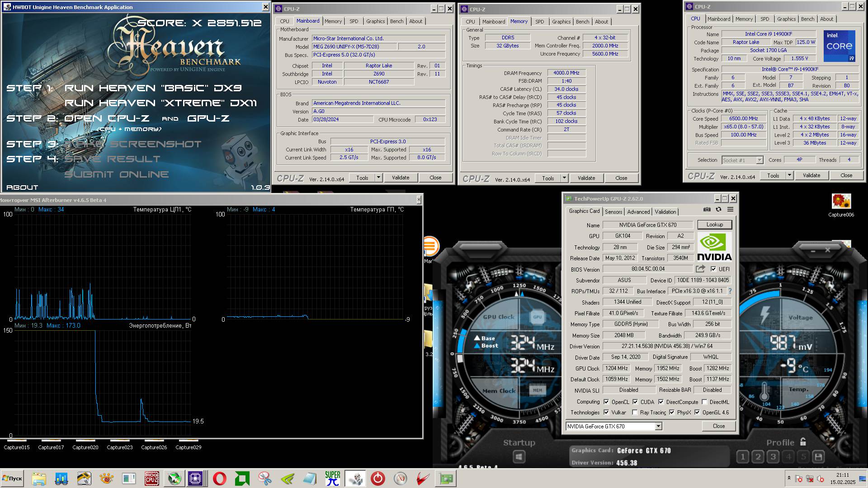The height and width of the screenshot is (488, 868).
Task: Open the Opera browser taskbar icon
Action: coord(220,479)
